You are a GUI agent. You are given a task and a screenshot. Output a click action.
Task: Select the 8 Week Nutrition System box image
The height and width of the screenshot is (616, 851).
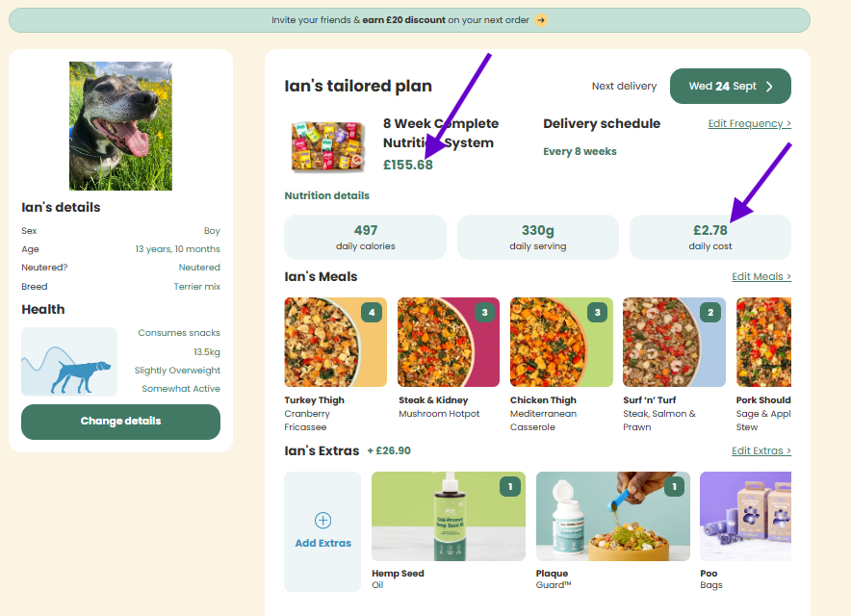[328, 146]
